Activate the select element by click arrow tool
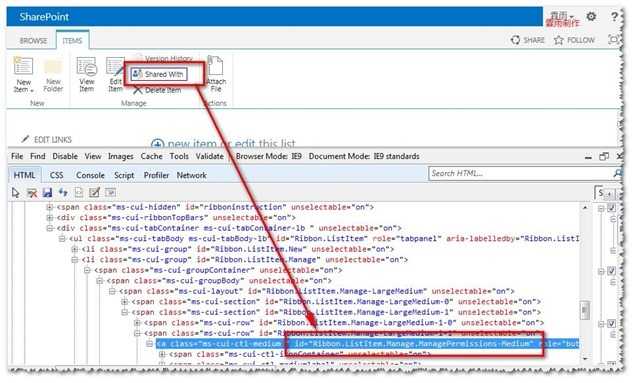Viewport: 635px width, 383px height. [16, 193]
